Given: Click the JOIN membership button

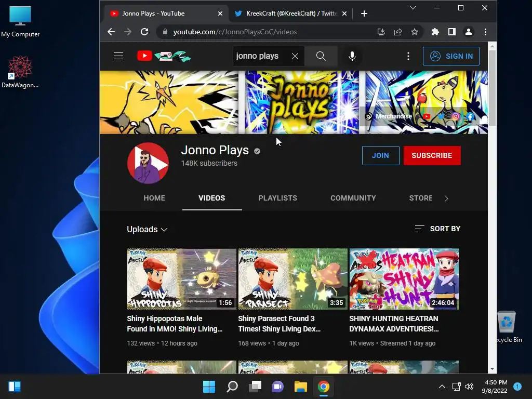Looking at the screenshot, I should coord(381,155).
